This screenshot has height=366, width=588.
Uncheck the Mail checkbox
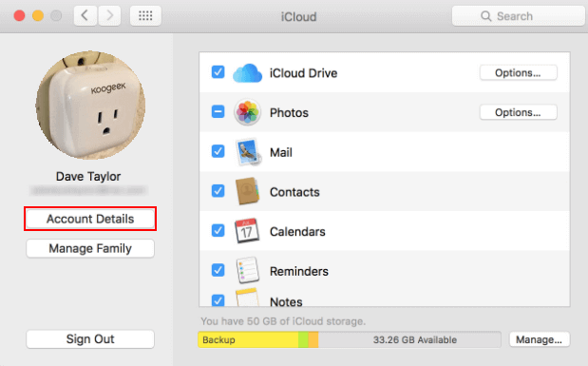click(218, 151)
